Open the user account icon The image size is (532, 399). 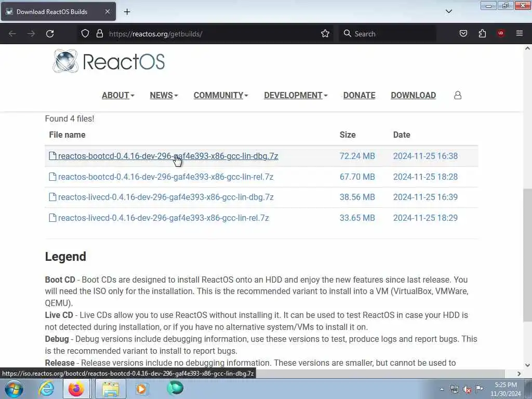pos(458,95)
